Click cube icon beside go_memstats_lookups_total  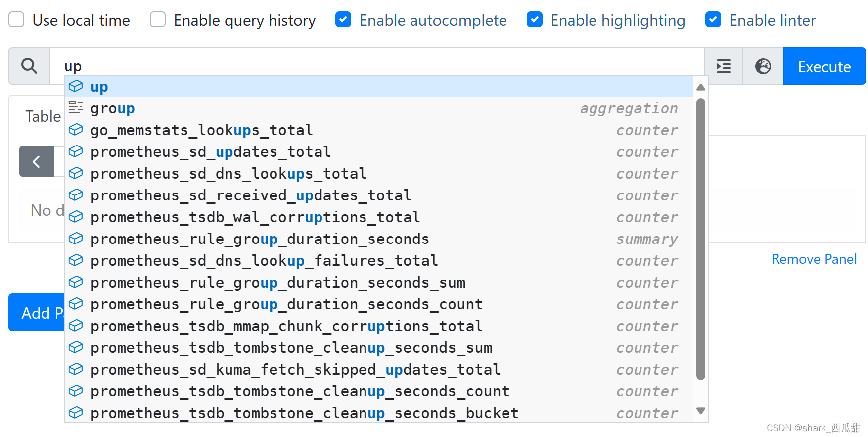point(76,130)
